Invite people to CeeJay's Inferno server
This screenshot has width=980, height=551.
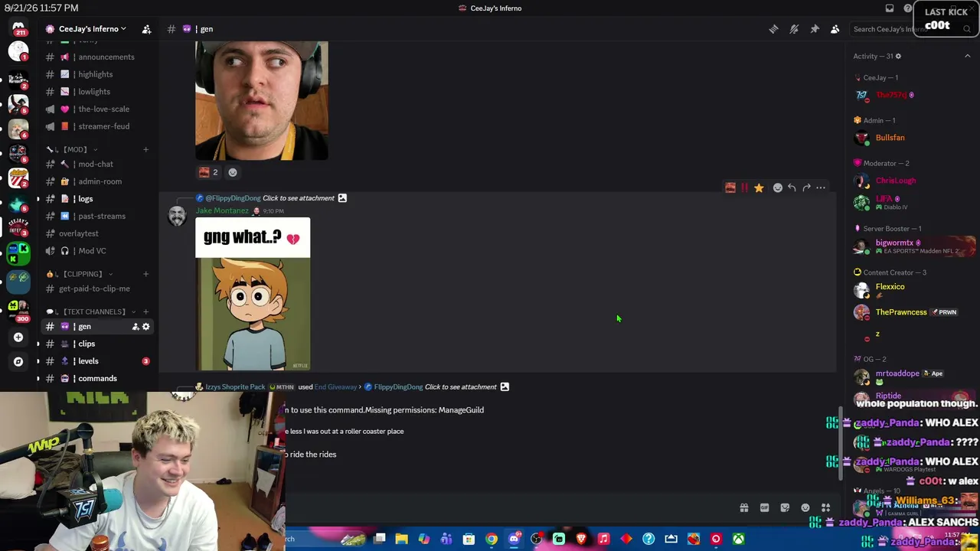tap(146, 29)
